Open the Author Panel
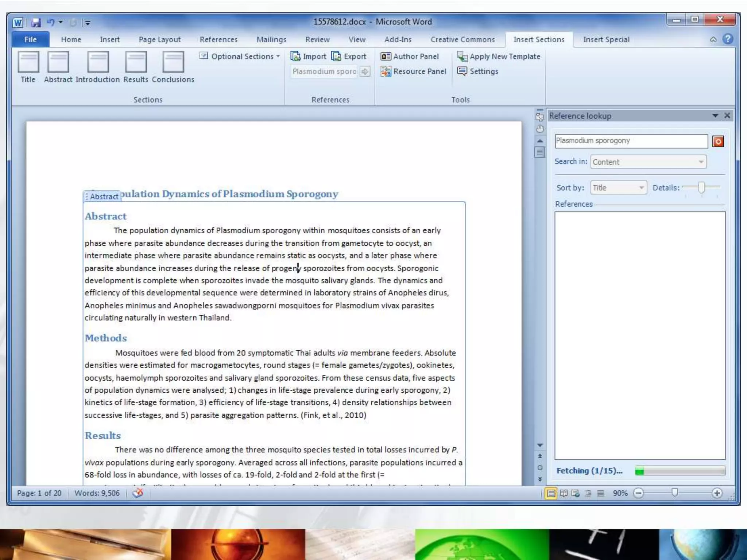This screenshot has height=560, width=747. (410, 57)
